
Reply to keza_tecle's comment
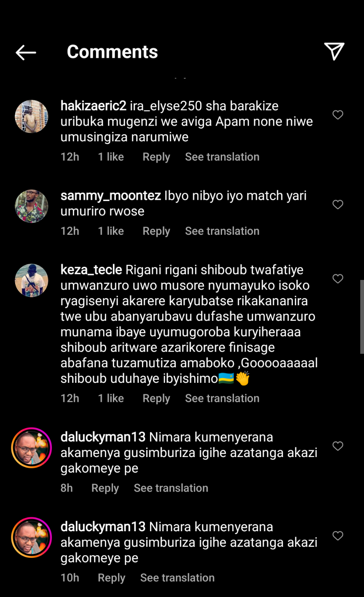point(156,398)
